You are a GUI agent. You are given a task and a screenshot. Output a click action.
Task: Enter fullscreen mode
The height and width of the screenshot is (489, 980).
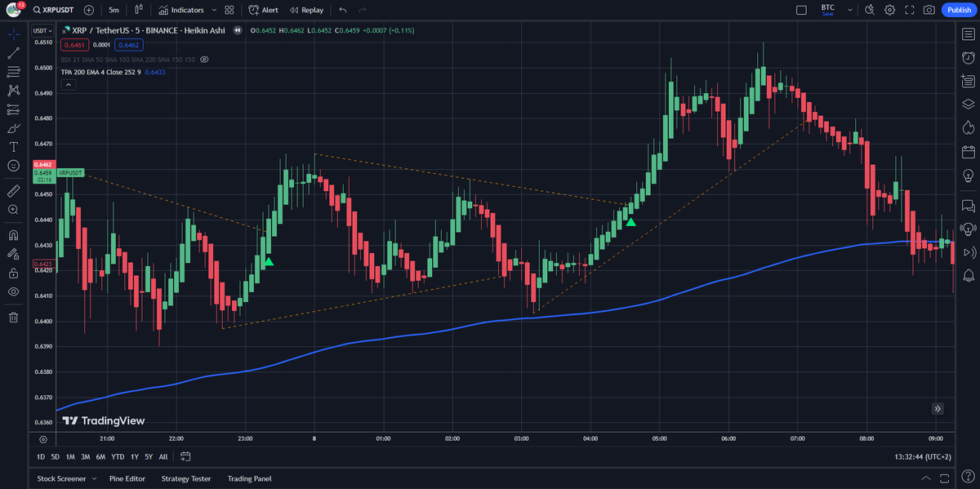909,10
